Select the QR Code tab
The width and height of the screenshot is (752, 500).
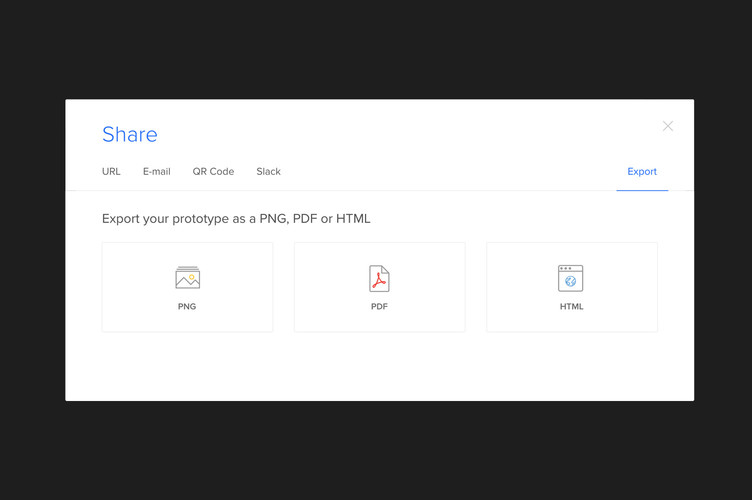point(213,172)
